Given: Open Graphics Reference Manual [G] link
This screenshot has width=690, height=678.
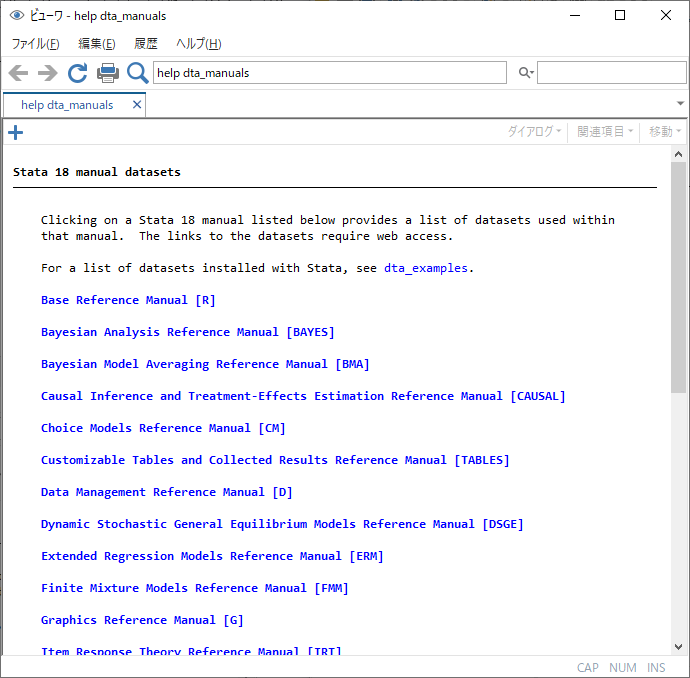Looking at the screenshot, I should [142, 620].
